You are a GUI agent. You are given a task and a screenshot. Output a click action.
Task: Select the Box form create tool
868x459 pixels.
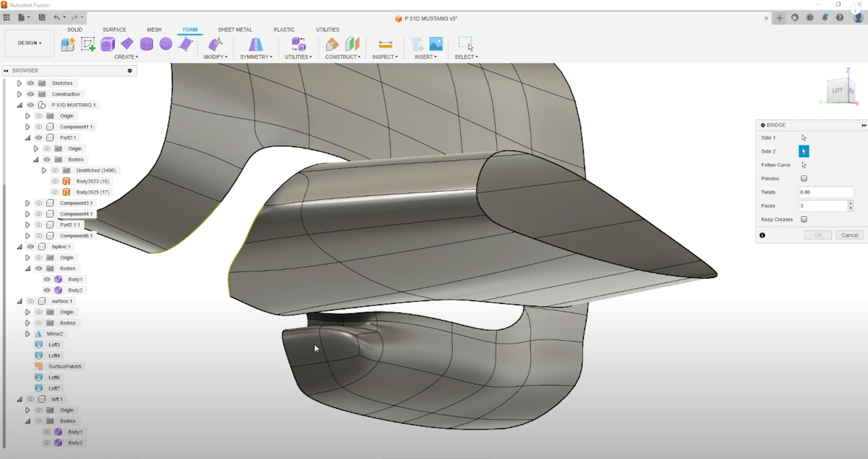click(x=108, y=44)
